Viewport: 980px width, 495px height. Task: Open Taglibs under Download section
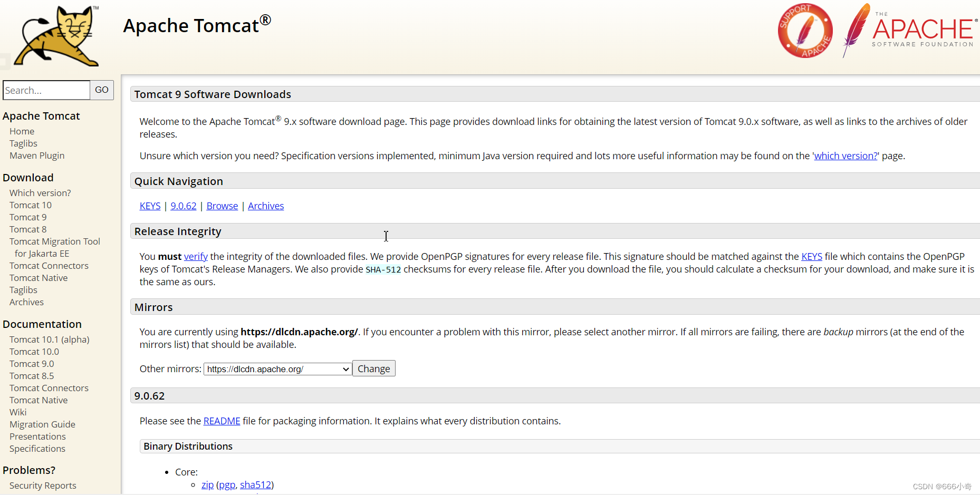click(23, 290)
